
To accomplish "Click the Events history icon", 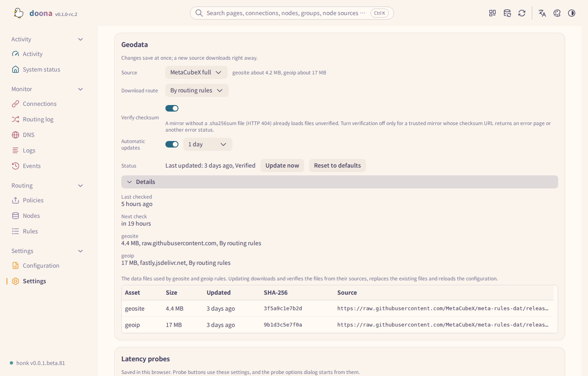I will 16,166.
